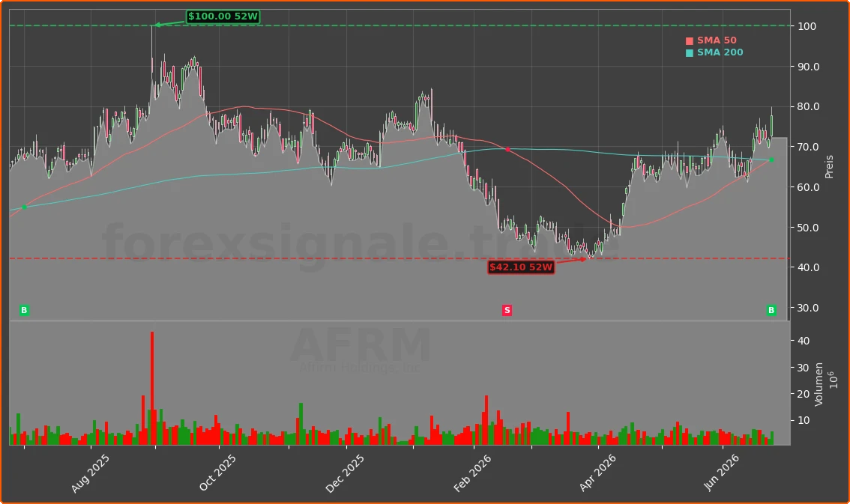
Task: Click the 40.0 price axis value
Action: (808, 267)
